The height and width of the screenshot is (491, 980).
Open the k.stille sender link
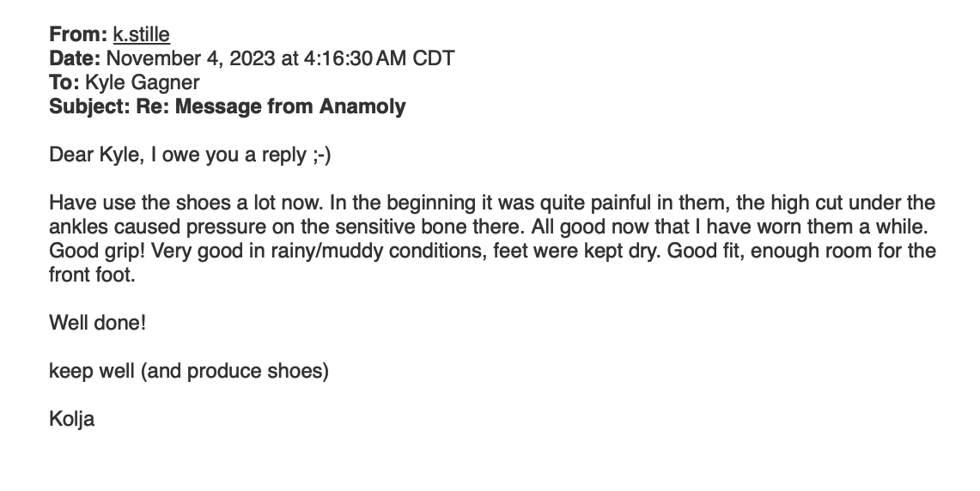pos(141,33)
